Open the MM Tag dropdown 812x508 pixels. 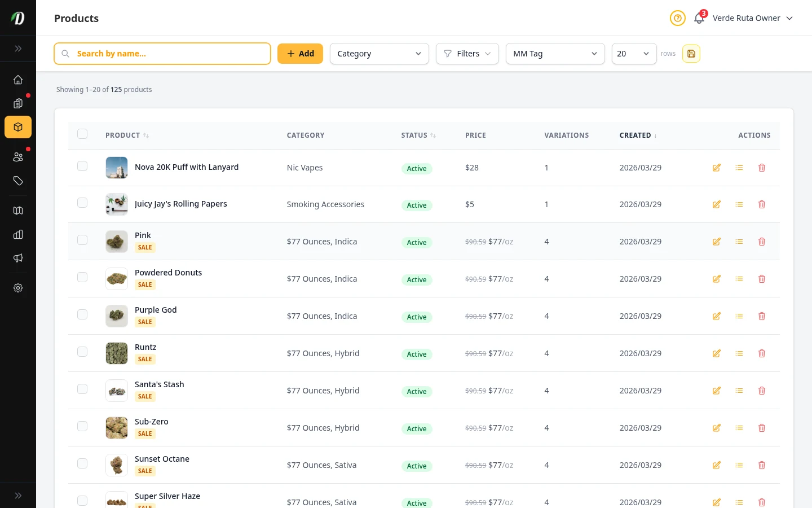(555, 53)
